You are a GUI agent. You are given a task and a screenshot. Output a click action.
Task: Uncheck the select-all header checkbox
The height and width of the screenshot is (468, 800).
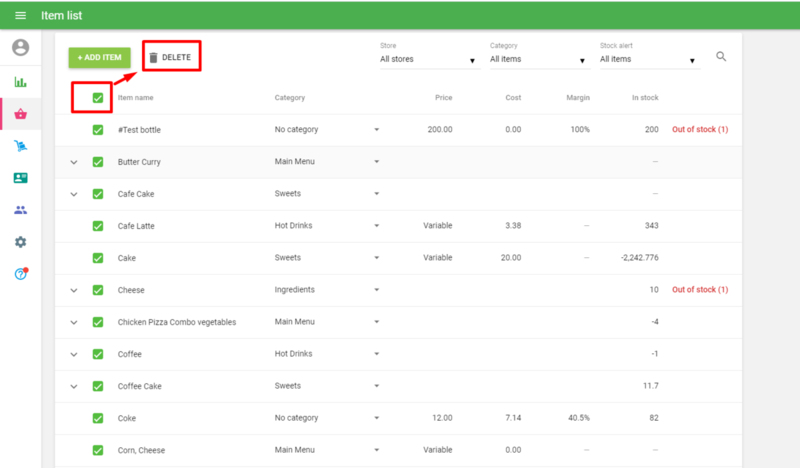pyautogui.click(x=98, y=98)
